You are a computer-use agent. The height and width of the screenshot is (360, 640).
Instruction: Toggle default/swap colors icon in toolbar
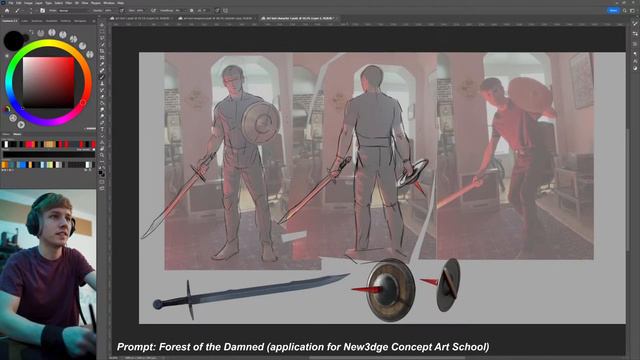point(102,167)
